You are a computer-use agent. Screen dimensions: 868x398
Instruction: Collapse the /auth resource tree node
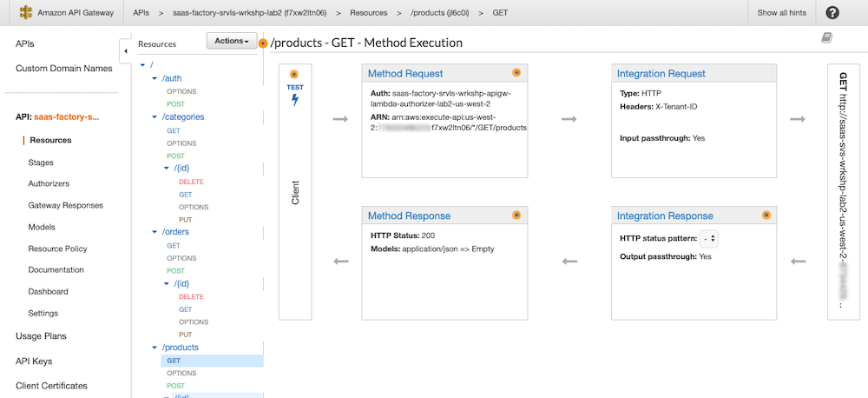pyautogui.click(x=155, y=79)
